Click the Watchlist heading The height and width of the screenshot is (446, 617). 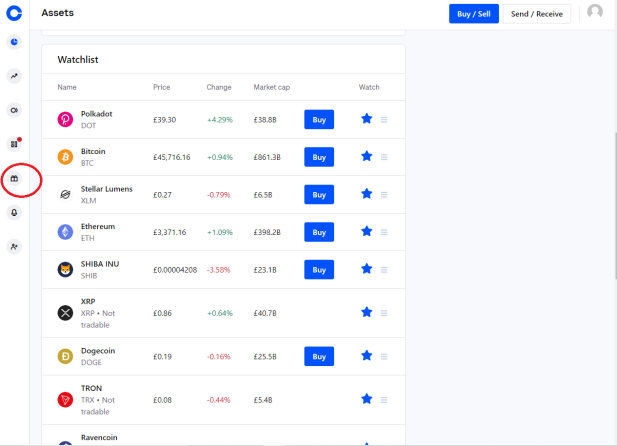pyautogui.click(x=78, y=59)
